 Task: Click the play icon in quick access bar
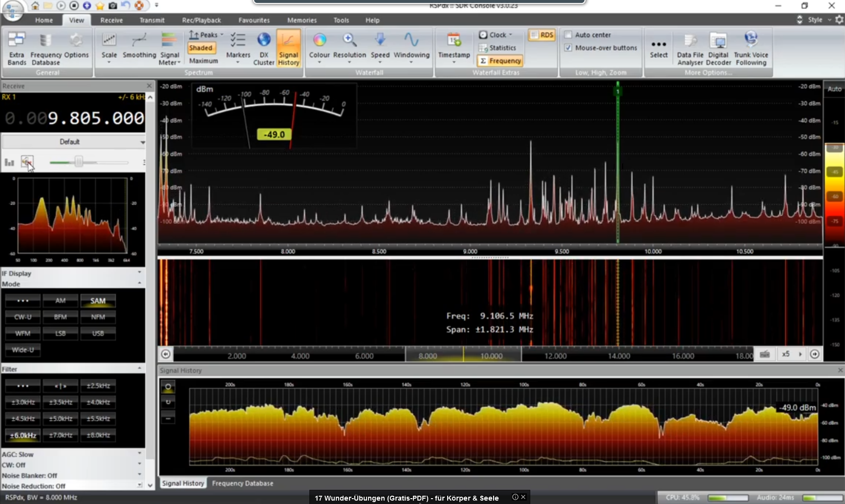(x=61, y=5)
